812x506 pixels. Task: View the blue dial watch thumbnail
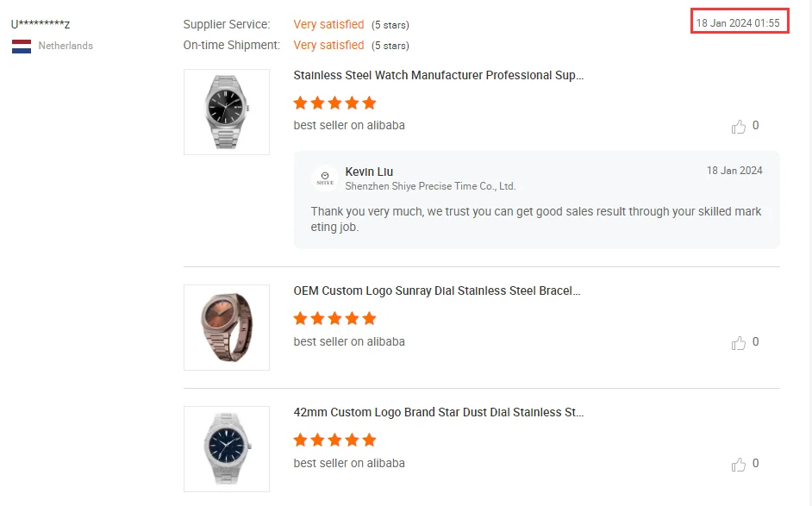(x=227, y=449)
